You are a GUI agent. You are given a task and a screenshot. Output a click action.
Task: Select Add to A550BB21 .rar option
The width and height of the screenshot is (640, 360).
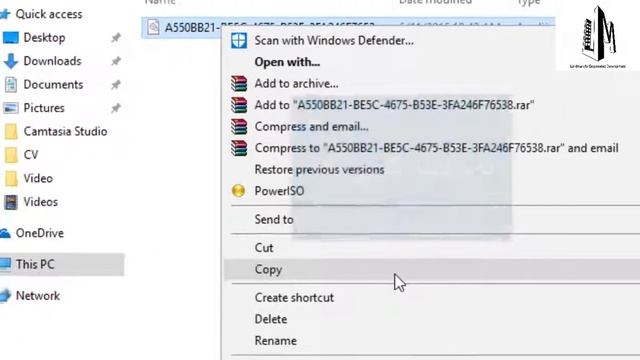(x=394, y=105)
